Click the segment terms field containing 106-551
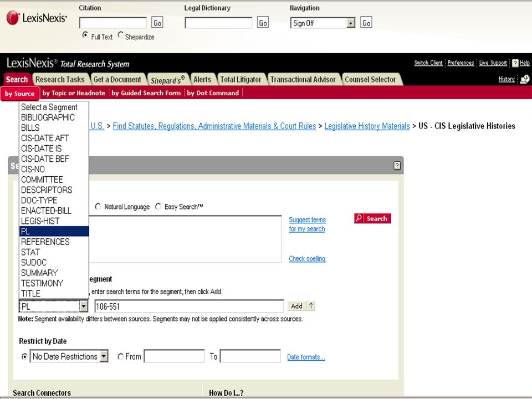The width and height of the screenshot is (532, 399). pyautogui.click(x=189, y=306)
